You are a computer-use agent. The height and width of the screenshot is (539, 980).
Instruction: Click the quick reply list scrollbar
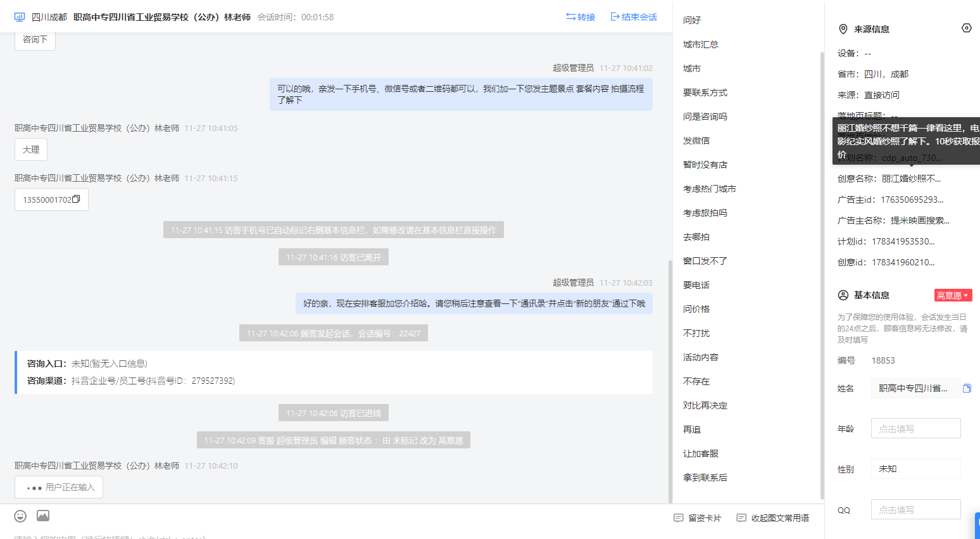point(822,276)
